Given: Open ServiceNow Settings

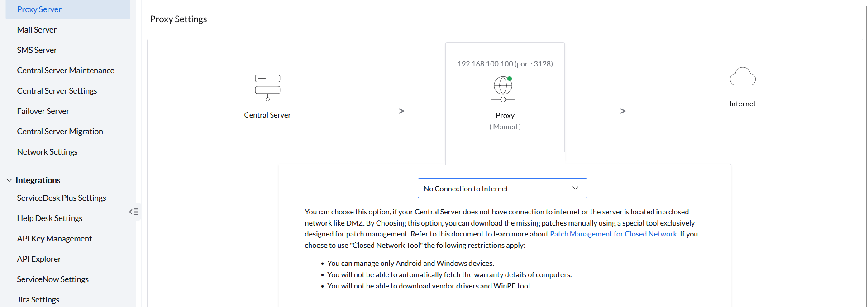Looking at the screenshot, I should click(53, 279).
